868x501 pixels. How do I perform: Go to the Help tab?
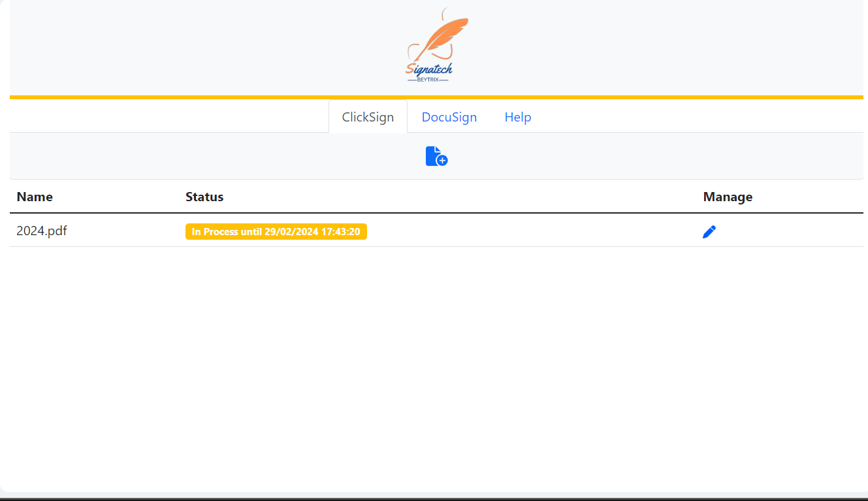(x=518, y=117)
